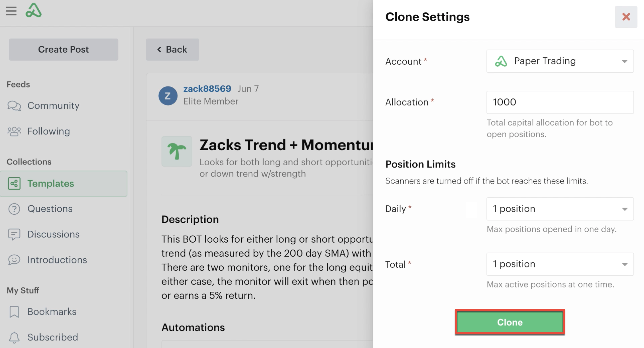Image resolution: width=644 pixels, height=348 pixels.
Task: Click the Back button
Action: (172, 49)
